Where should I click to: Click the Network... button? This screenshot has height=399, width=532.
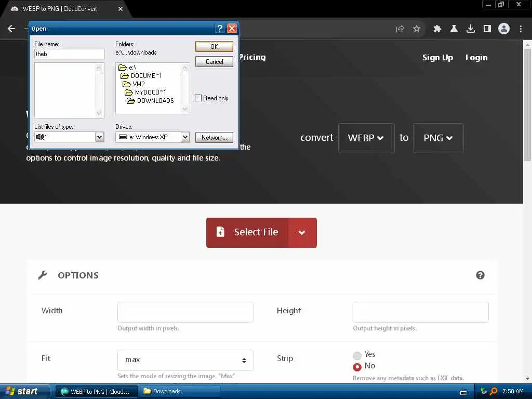[214, 137]
